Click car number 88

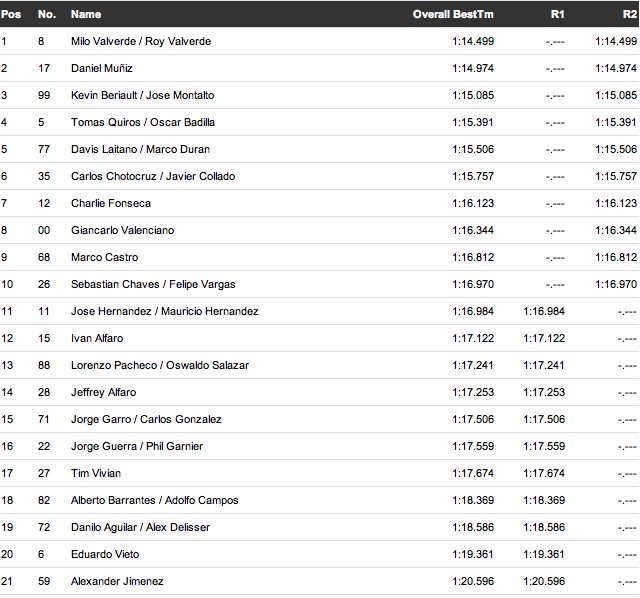[x=44, y=365]
